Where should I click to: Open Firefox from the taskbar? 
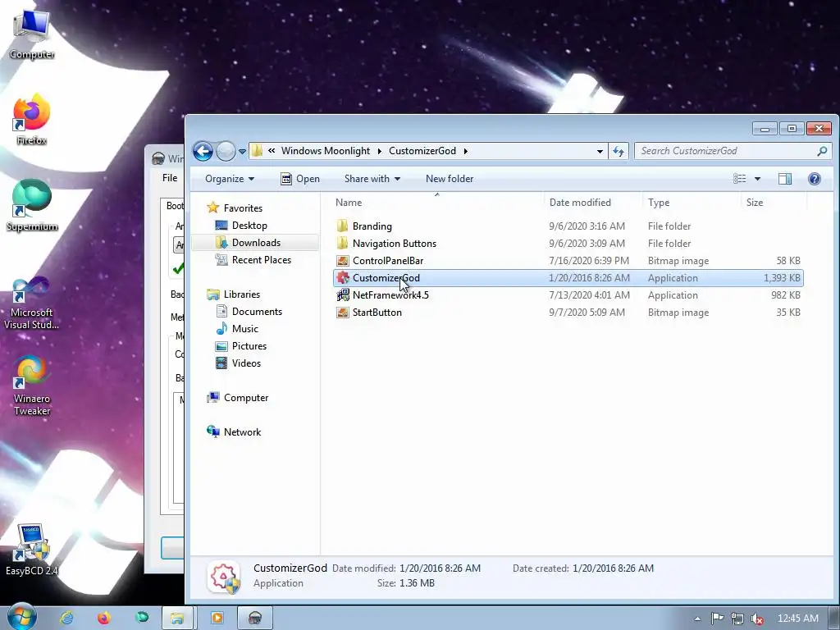[104, 619]
